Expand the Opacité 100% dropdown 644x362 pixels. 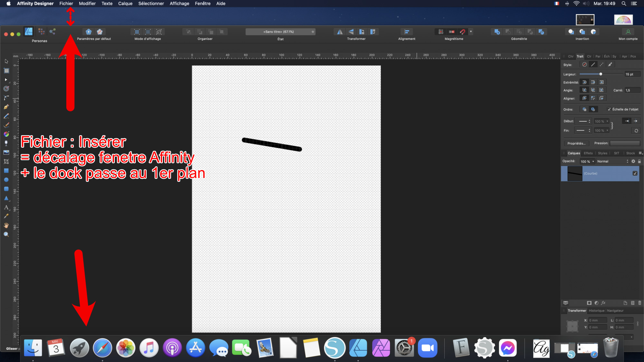pyautogui.click(x=588, y=162)
